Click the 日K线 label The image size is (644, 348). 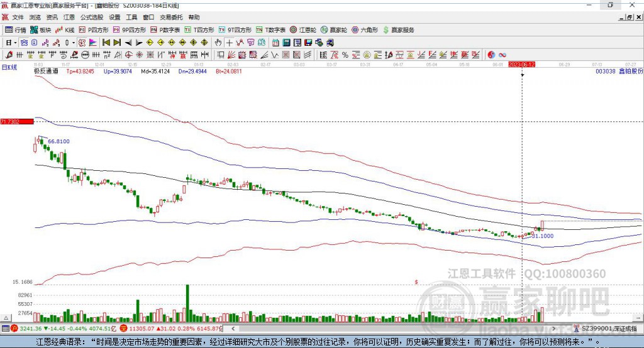(9, 67)
